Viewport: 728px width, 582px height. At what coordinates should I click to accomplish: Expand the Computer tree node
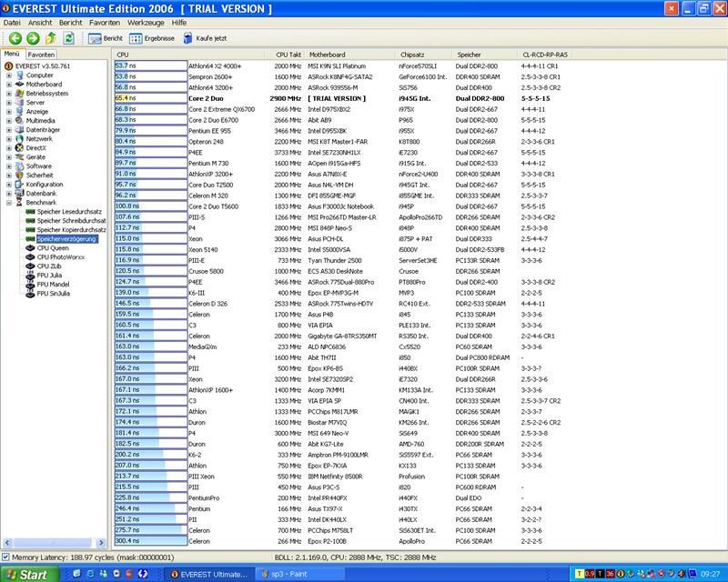[9, 75]
